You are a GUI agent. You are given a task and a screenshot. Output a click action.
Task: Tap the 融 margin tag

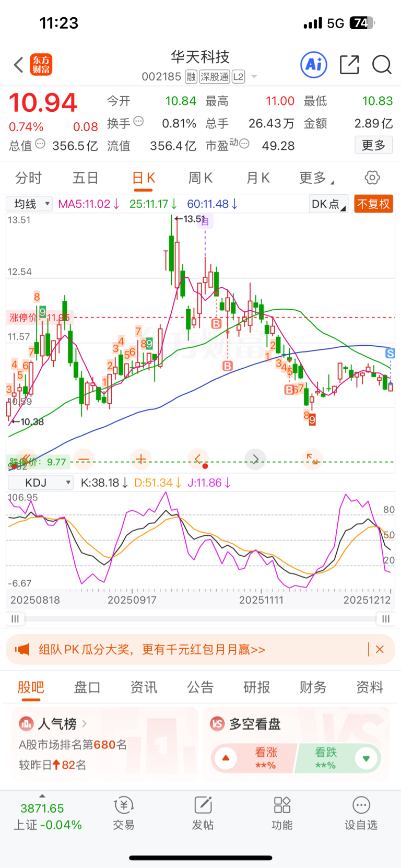click(x=191, y=77)
